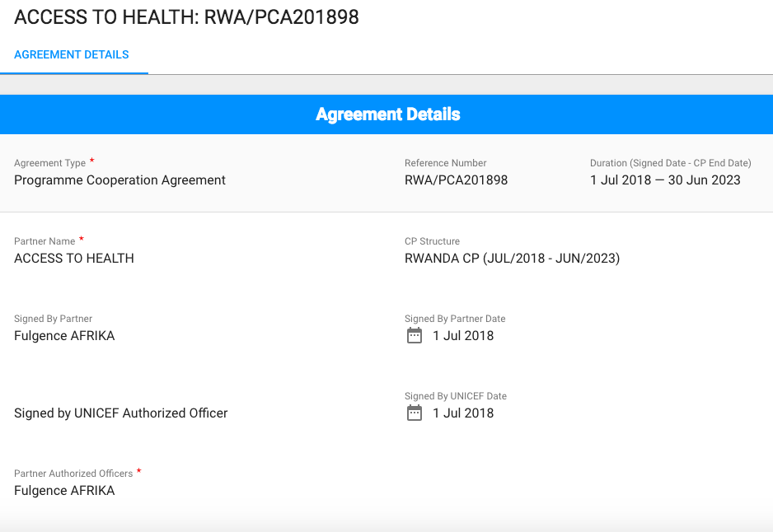Open calendar icon for Signed By Partner Date
Image resolution: width=773 pixels, height=532 pixels.
pos(415,335)
